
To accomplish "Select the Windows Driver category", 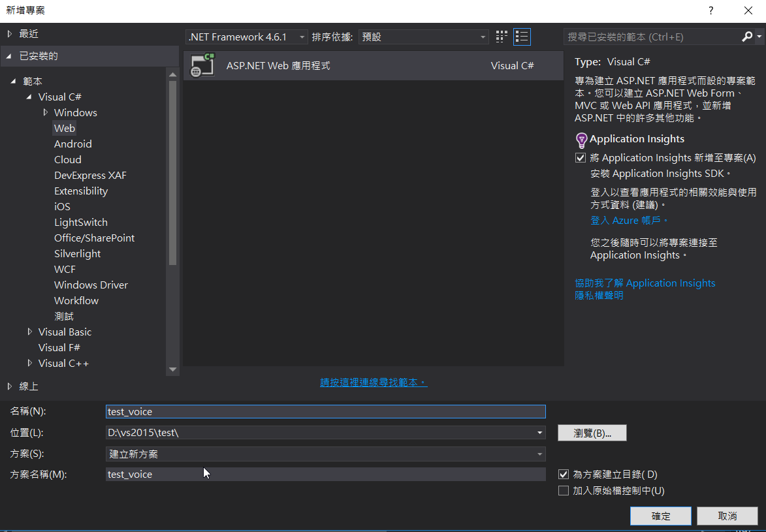I will tap(91, 285).
